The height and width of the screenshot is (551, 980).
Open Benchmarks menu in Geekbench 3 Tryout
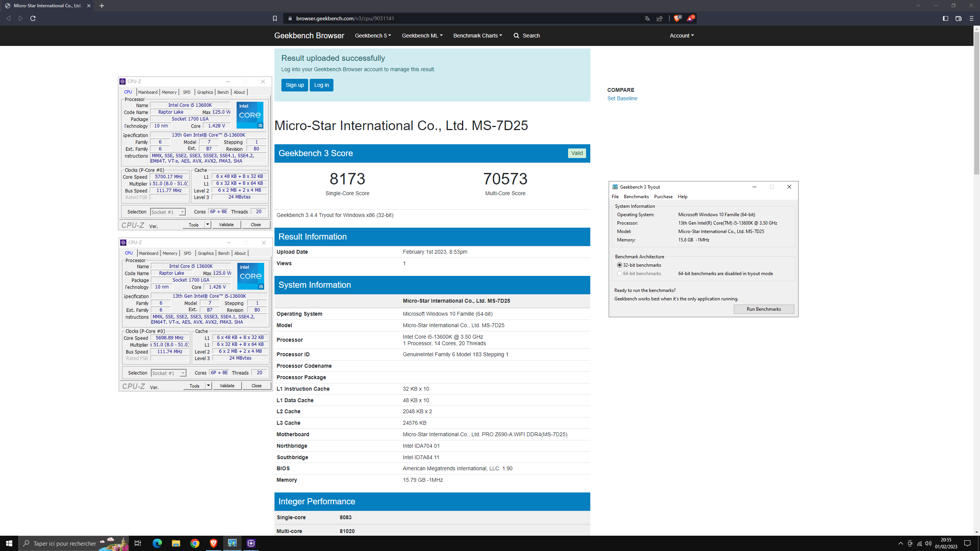point(636,197)
